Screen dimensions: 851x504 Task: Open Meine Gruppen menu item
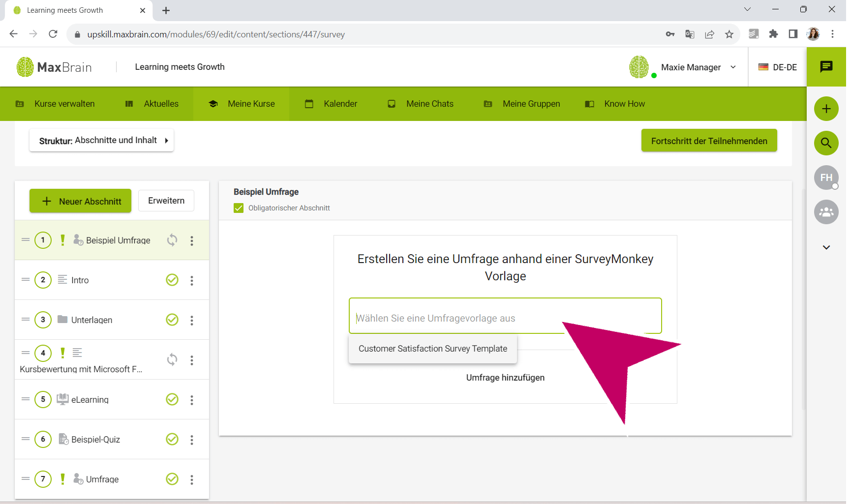(522, 104)
